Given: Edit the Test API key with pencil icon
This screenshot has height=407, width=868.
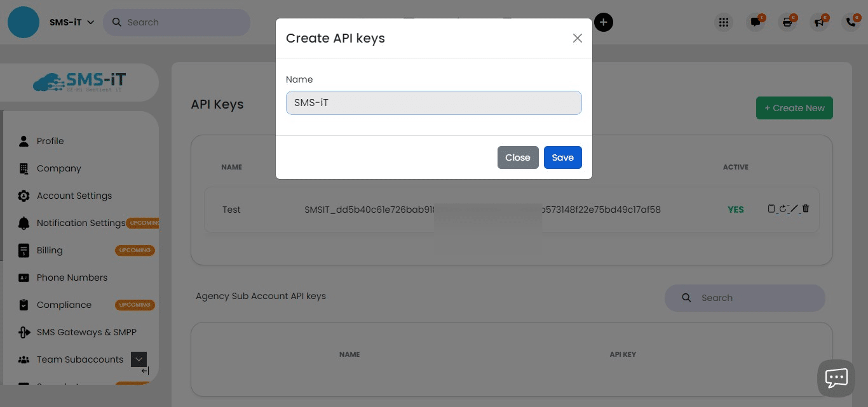Looking at the screenshot, I should (x=794, y=208).
